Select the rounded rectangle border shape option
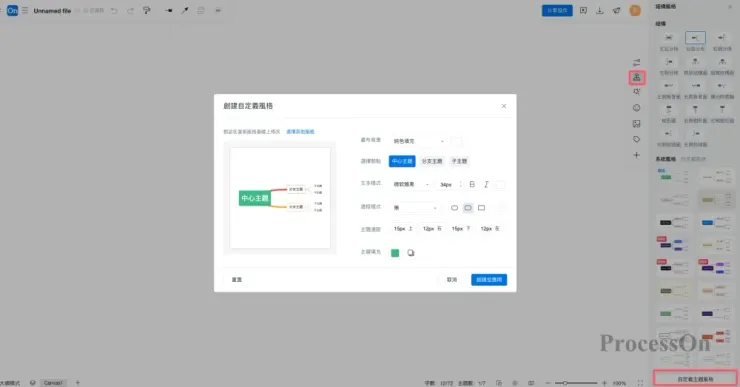Viewport: 740px width, 387px height. pyautogui.click(x=468, y=208)
